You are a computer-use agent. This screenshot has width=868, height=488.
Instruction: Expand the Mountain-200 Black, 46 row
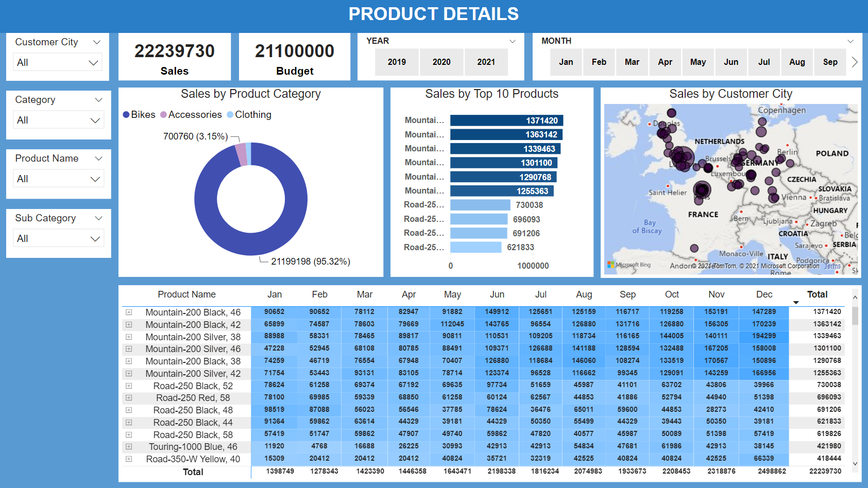[x=129, y=312]
